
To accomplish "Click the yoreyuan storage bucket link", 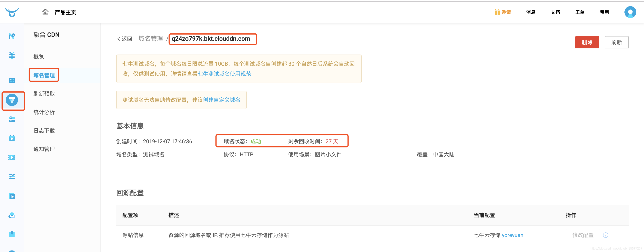I will [512, 235].
